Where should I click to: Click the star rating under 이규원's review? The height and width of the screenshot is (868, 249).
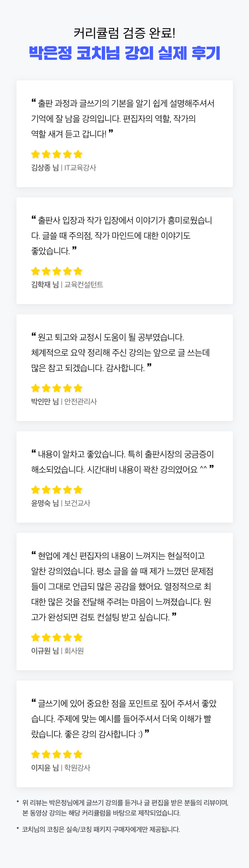(57, 637)
